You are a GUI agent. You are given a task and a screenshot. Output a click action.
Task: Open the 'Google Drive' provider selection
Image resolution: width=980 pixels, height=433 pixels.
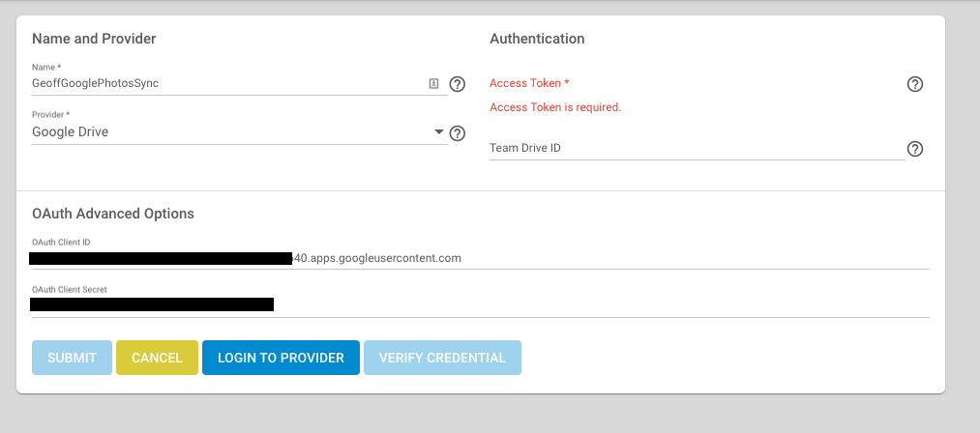point(232,132)
